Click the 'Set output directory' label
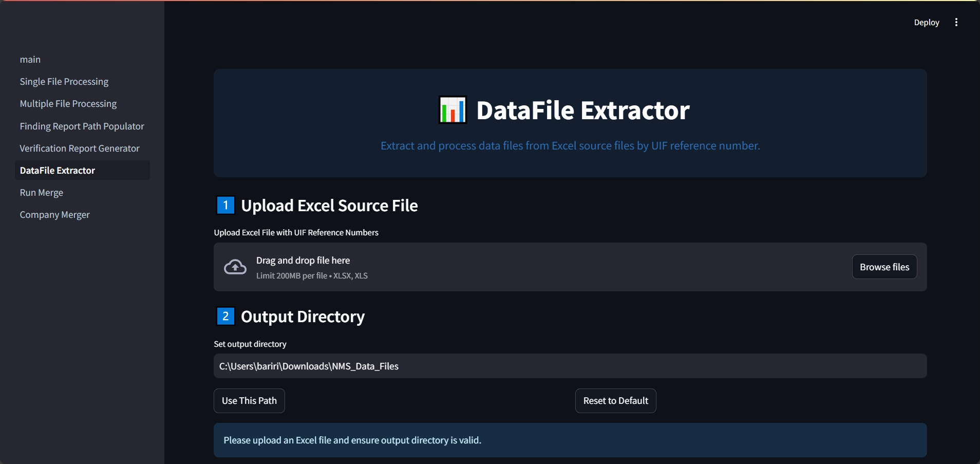980x464 pixels. pyautogui.click(x=250, y=344)
